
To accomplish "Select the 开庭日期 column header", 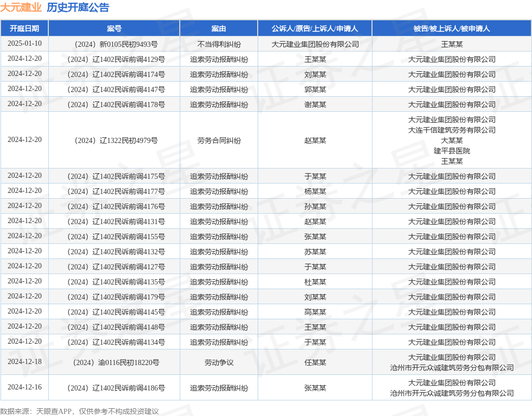I will coord(24,29).
